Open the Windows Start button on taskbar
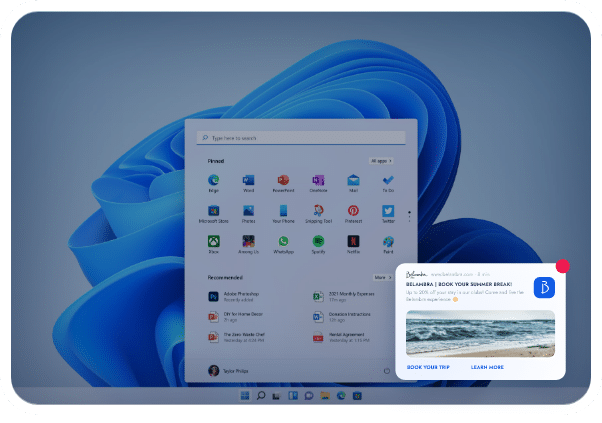602x423 pixels. point(245,395)
